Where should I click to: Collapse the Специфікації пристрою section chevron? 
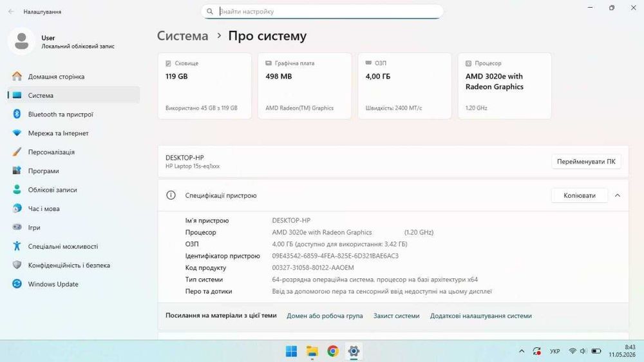click(618, 196)
